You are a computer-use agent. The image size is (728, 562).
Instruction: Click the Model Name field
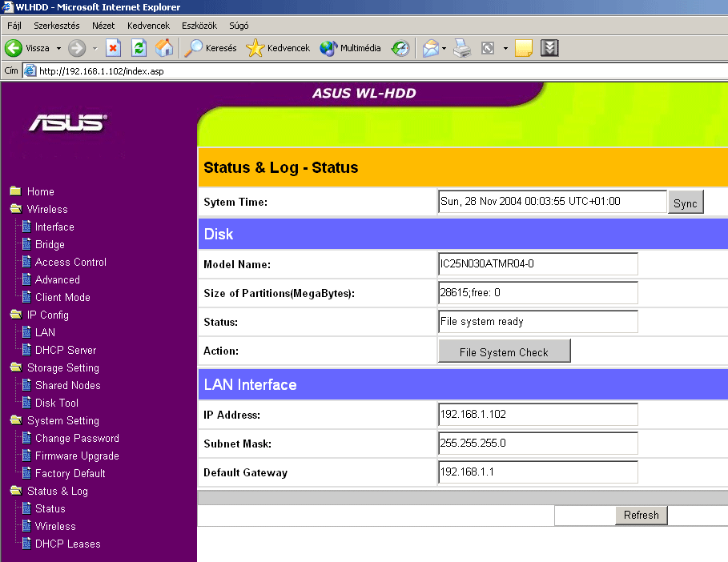(537, 264)
